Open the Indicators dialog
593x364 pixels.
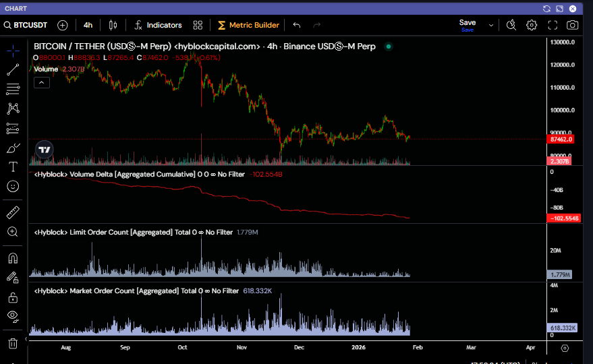(158, 26)
